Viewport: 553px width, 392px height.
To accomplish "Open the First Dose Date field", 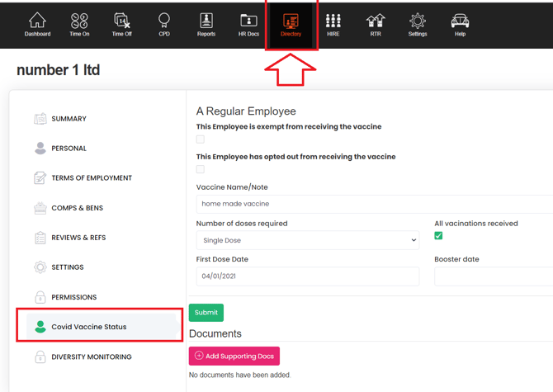I will point(307,276).
